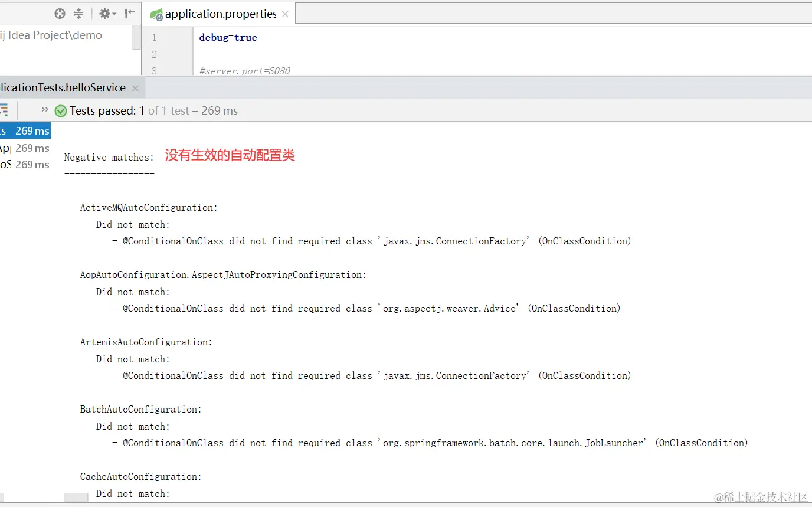Click 'Did not match:' under AopAutoConfiguration
Screen dimensions: 812x507
click(133, 292)
